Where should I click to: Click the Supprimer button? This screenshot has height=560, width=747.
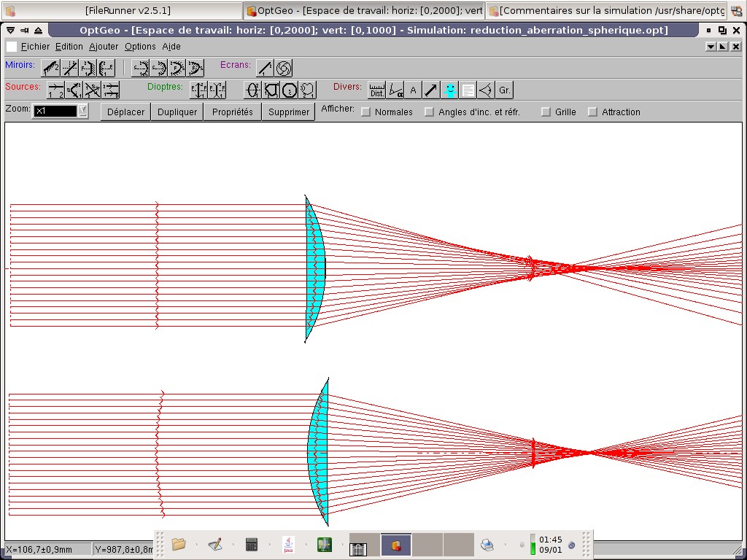point(289,112)
